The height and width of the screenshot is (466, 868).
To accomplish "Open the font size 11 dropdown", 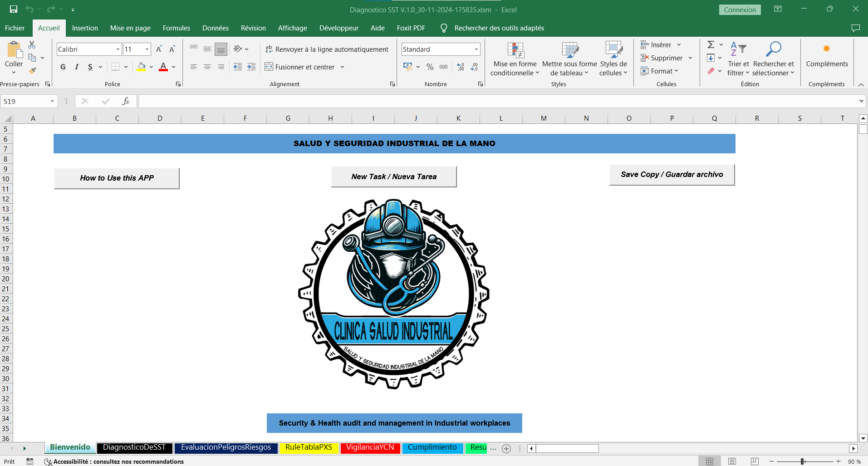I will coord(147,49).
